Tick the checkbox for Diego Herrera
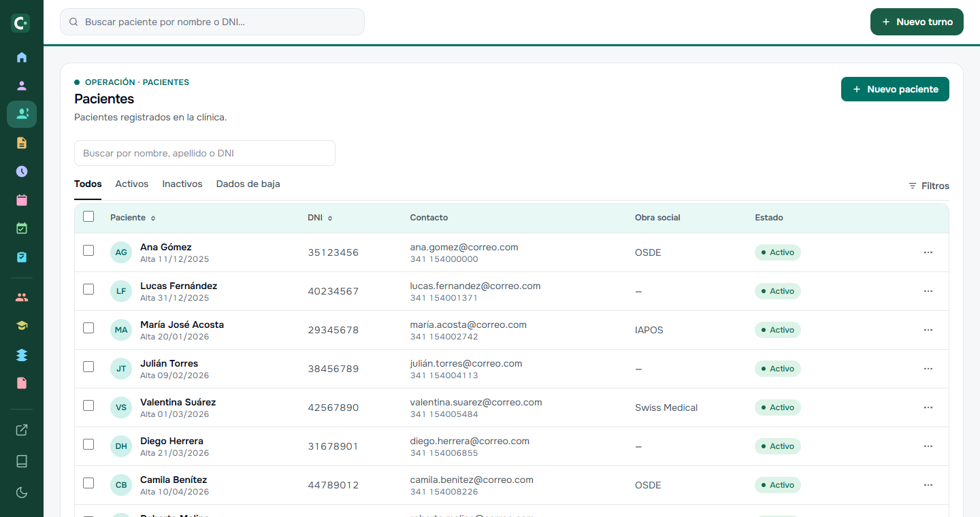Image resolution: width=980 pixels, height=517 pixels. coord(88,444)
